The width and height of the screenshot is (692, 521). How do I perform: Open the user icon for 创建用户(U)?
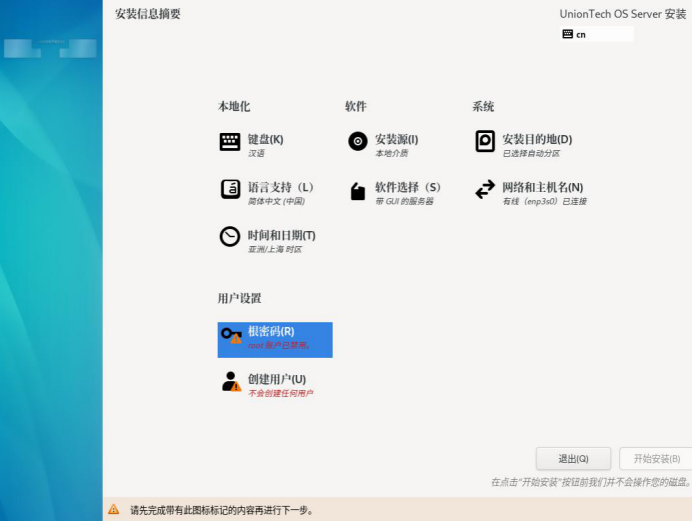coord(231,382)
